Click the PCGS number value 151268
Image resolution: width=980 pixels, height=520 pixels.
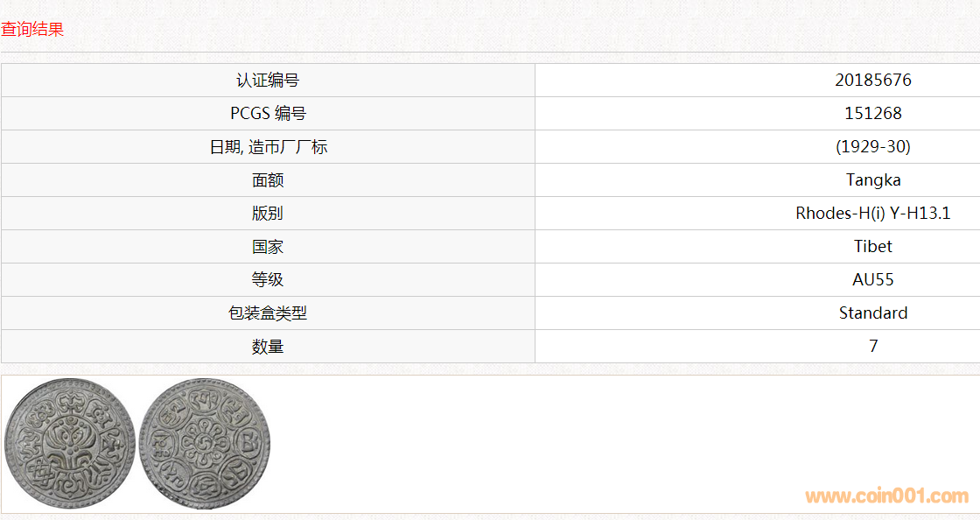coord(872,114)
